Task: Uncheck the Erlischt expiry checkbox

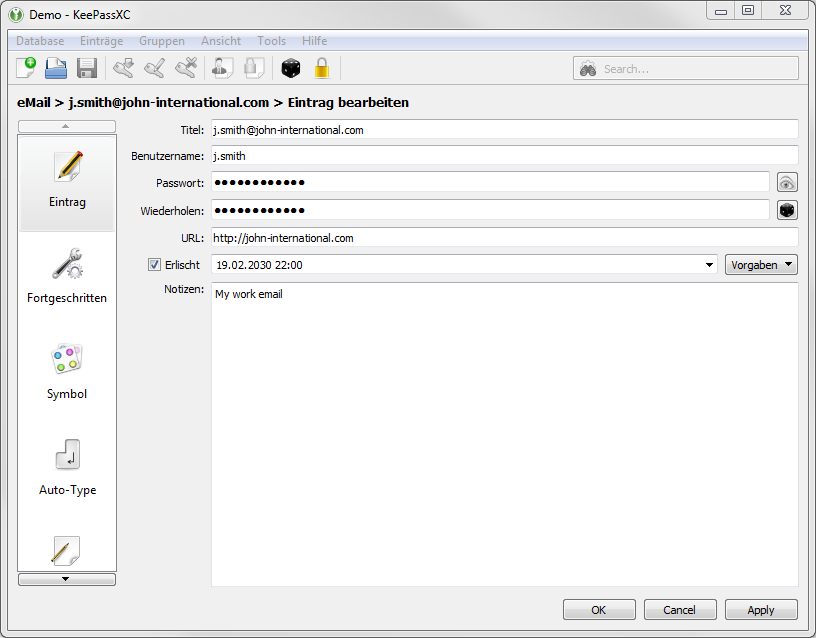Action: (154, 265)
